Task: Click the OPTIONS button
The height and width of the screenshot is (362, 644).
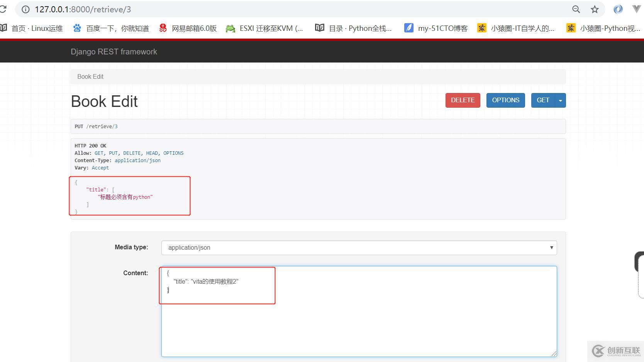Action: [x=506, y=100]
